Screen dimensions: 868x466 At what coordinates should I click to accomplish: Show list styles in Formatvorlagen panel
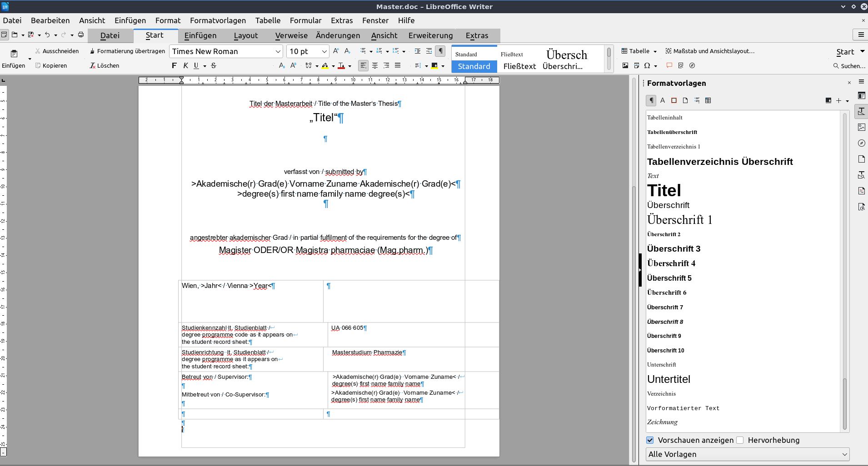tap(697, 100)
